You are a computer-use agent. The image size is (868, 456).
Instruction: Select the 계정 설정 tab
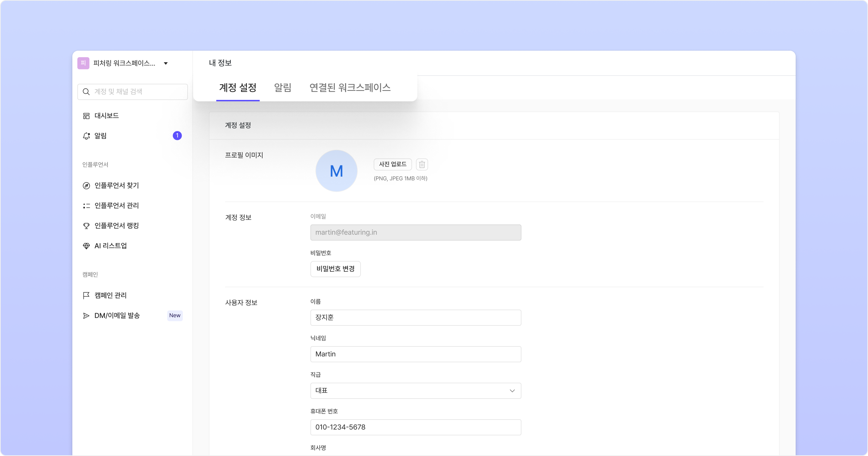tap(238, 88)
